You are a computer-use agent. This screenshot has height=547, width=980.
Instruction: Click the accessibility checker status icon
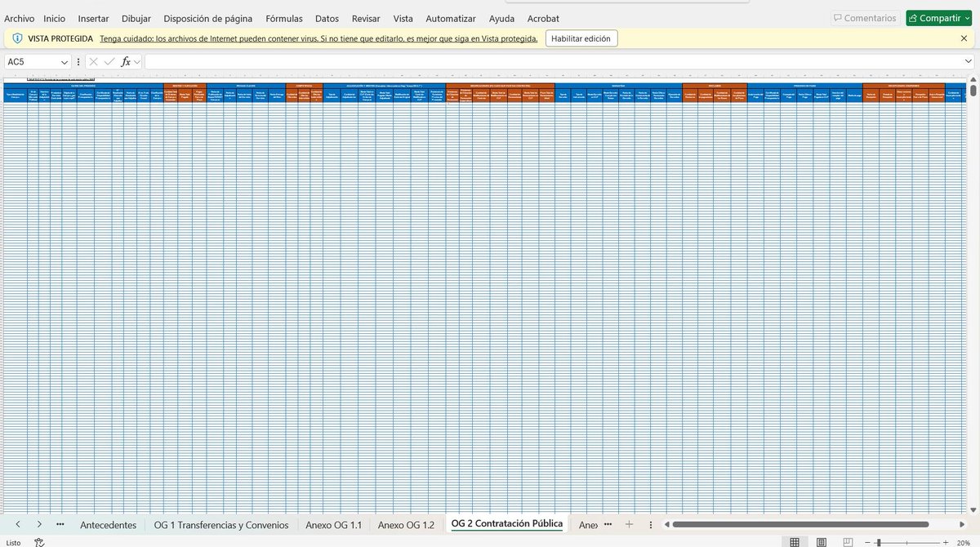pos(38,542)
